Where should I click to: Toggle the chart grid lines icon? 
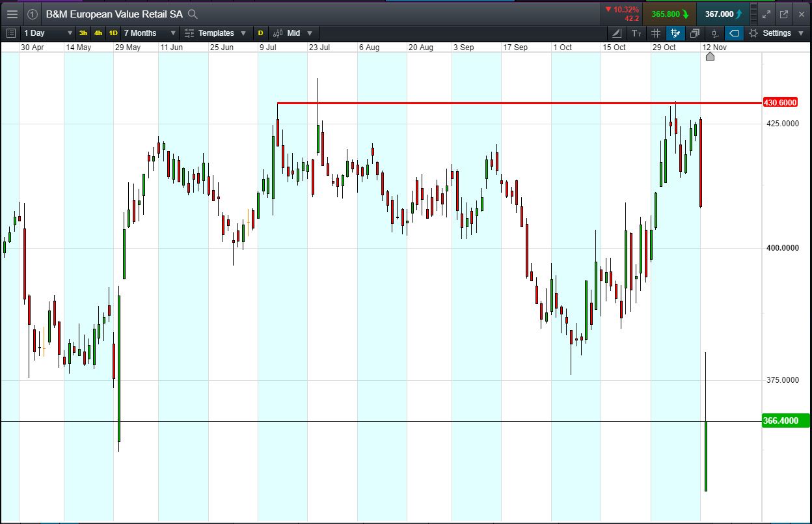pos(656,33)
